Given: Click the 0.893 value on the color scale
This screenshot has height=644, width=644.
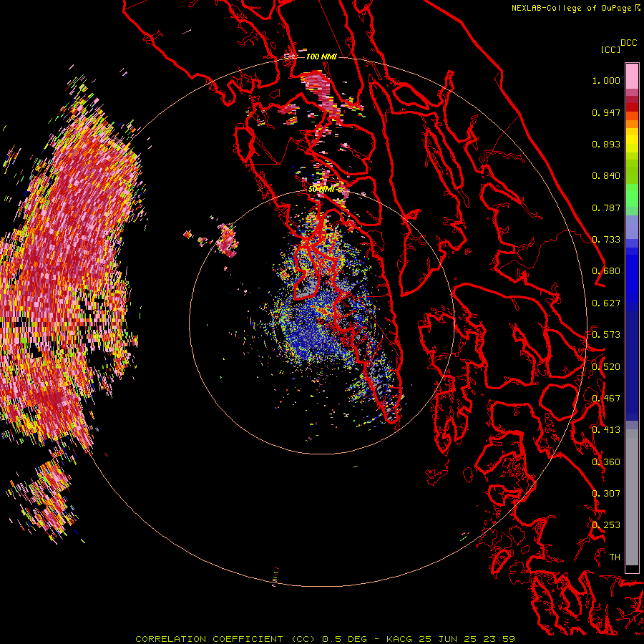Looking at the screenshot, I should tap(606, 144).
